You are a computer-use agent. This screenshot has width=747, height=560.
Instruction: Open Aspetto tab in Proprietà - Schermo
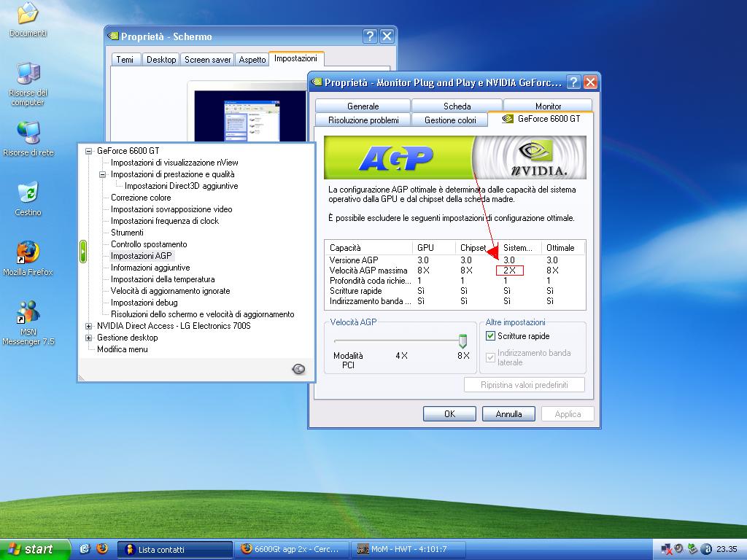coord(252,60)
